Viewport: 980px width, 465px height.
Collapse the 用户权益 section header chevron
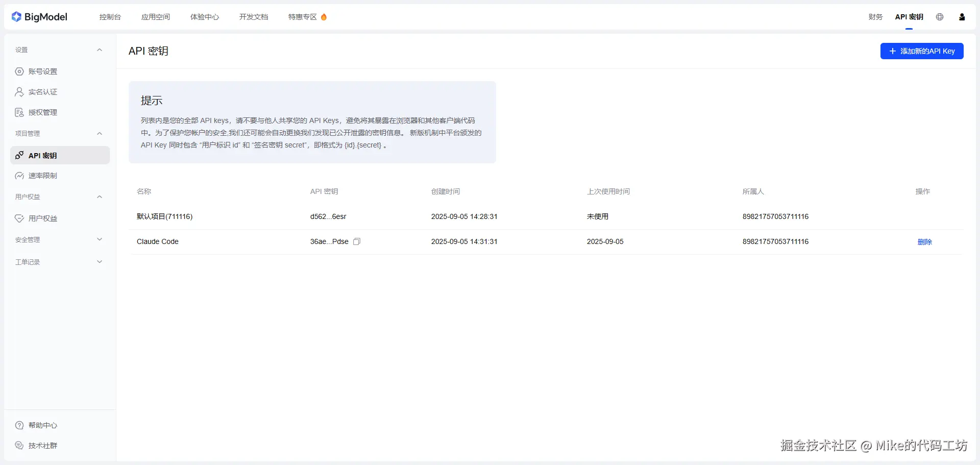coord(100,197)
